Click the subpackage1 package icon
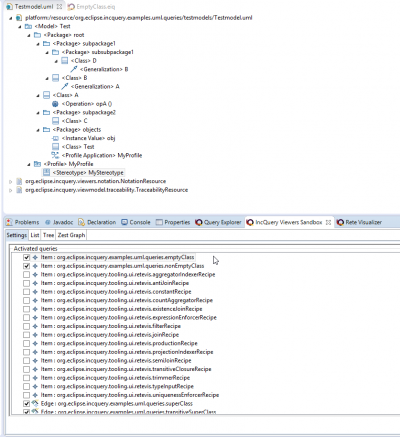This screenshot has height=437, width=400. point(46,44)
